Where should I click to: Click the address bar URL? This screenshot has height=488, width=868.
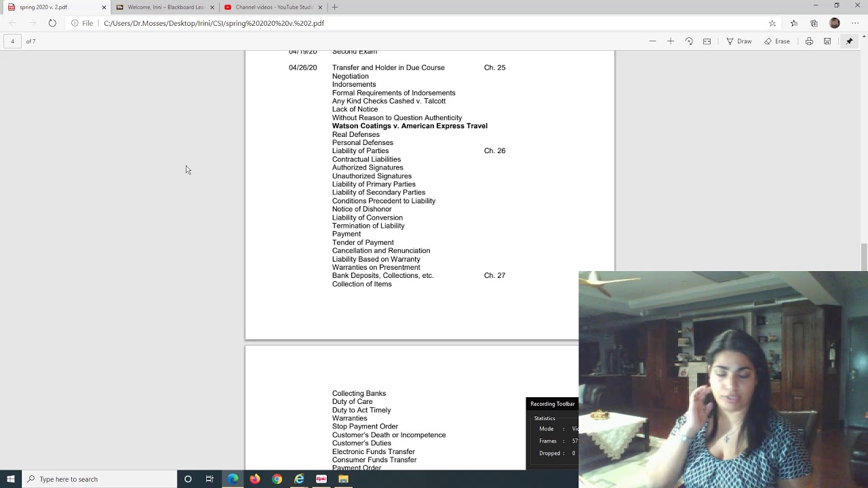[214, 23]
